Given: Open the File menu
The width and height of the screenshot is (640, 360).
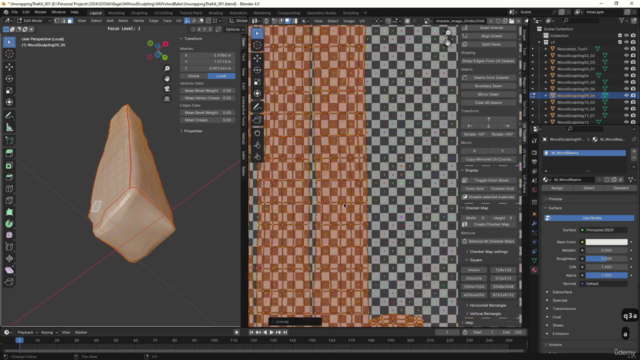Looking at the screenshot, I should click(x=15, y=12).
